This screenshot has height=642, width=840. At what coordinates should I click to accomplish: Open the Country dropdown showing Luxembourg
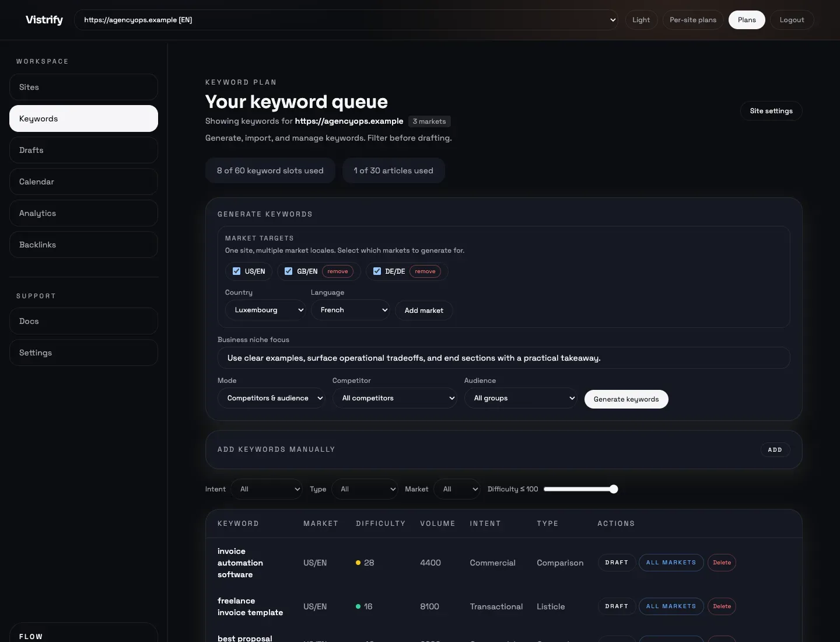point(265,310)
